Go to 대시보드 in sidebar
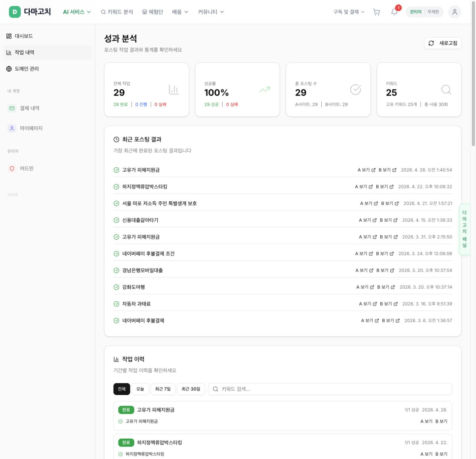Screen dimensions: 476x459 [47, 36]
